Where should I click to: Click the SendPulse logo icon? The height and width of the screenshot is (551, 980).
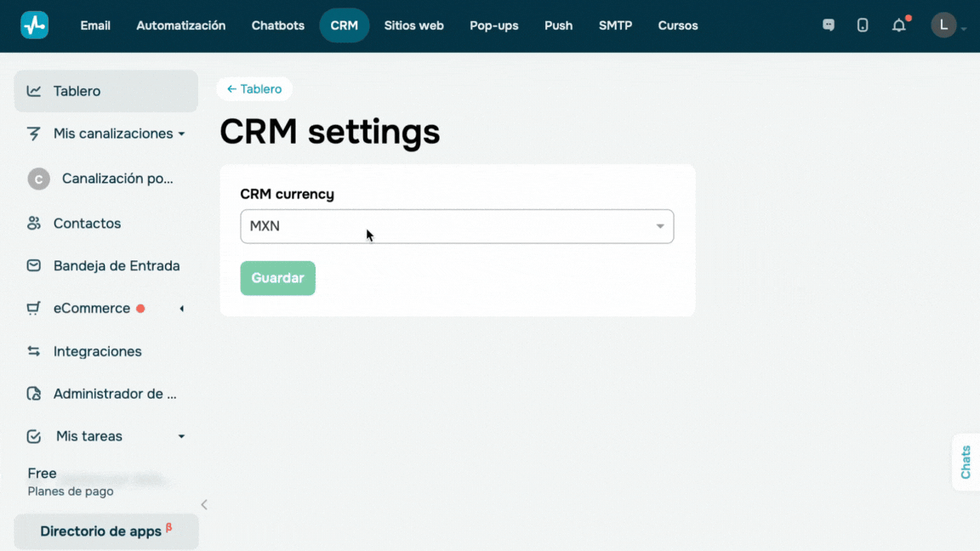[34, 26]
